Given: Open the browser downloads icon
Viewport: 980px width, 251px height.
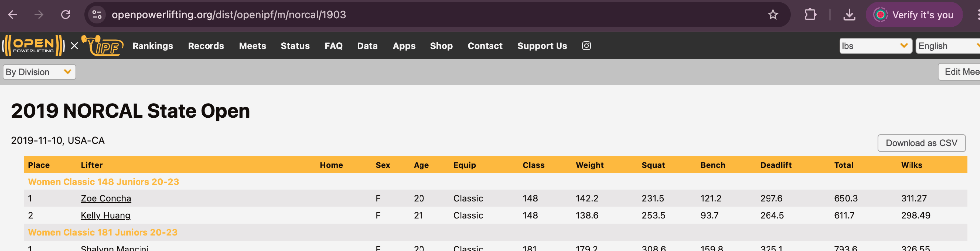Looking at the screenshot, I should click(x=849, y=15).
